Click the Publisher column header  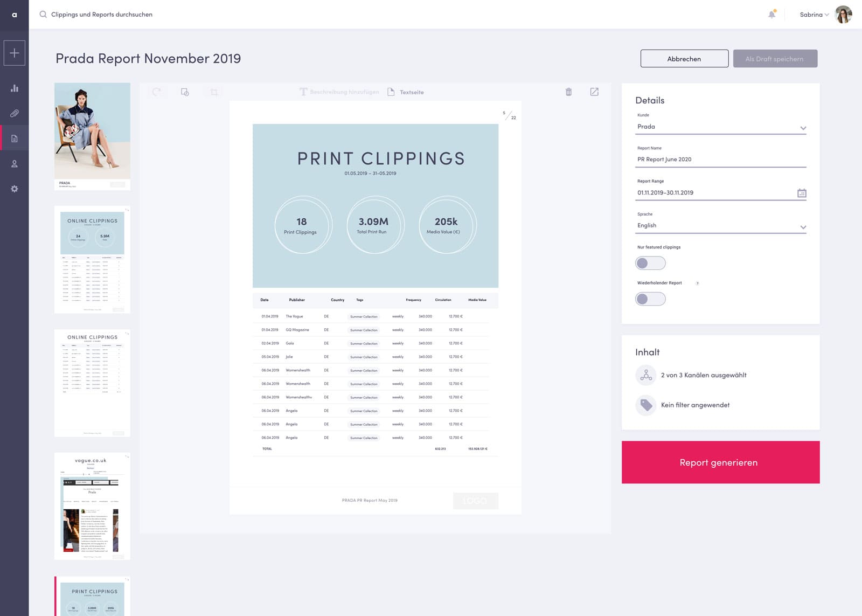pyautogui.click(x=297, y=300)
